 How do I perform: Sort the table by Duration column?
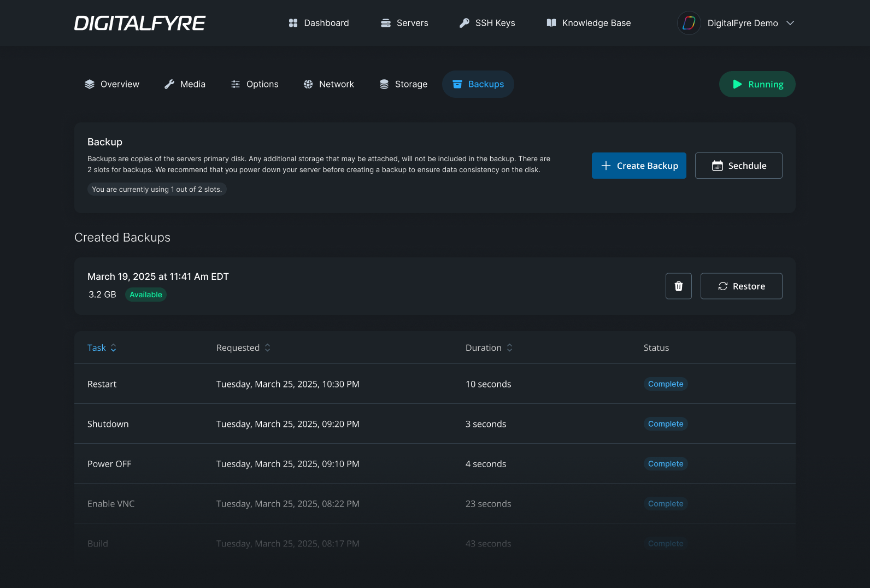pyautogui.click(x=489, y=348)
